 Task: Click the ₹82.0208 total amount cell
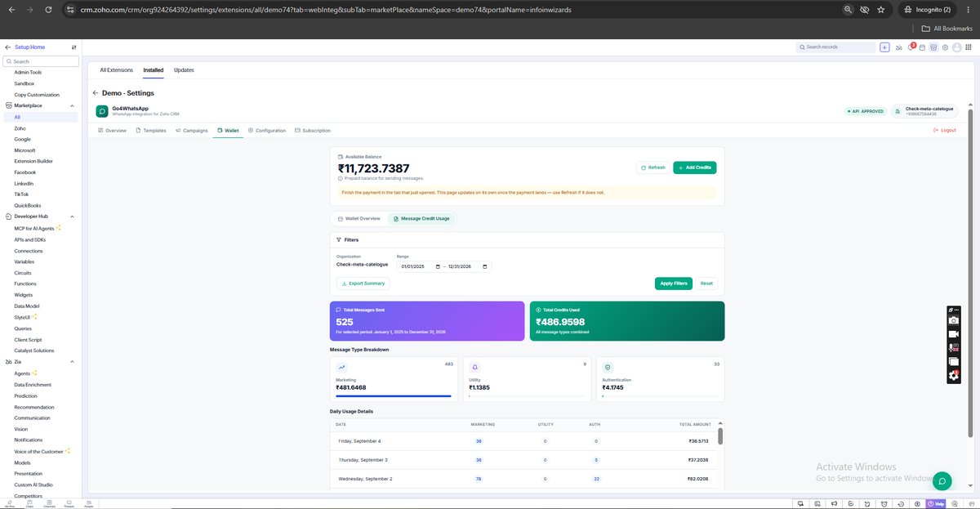tap(698, 478)
